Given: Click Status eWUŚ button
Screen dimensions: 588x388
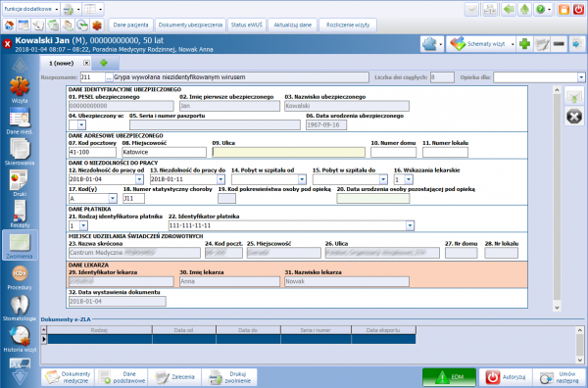Looking at the screenshot, I should coord(247,25).
